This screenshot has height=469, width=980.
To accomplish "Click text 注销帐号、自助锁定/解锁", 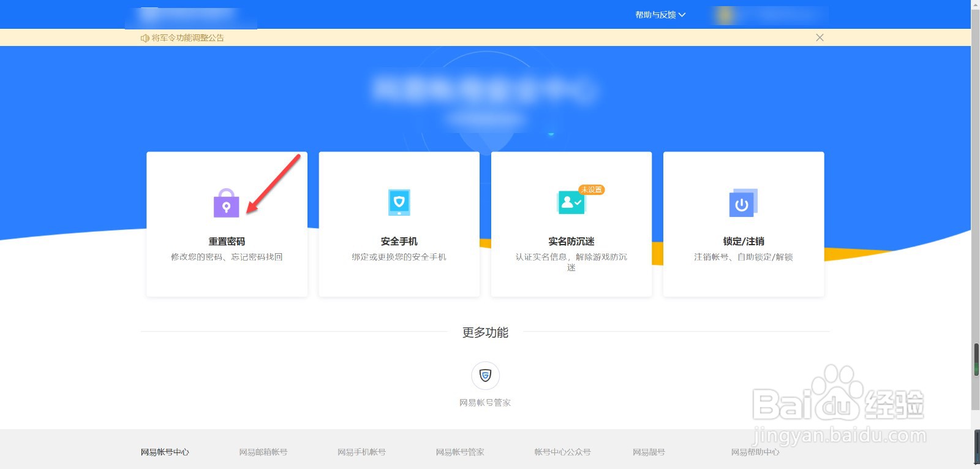I will click(x=744, y=257).
